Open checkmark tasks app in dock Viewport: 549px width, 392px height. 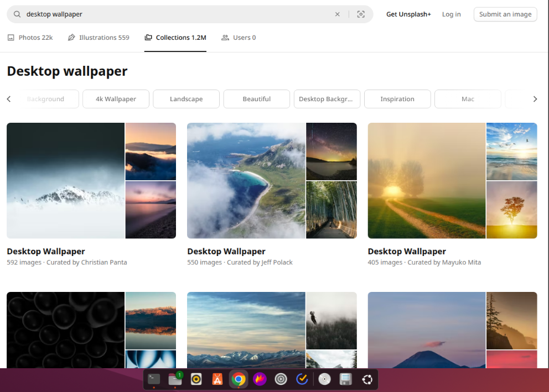[x=302, y=379]
